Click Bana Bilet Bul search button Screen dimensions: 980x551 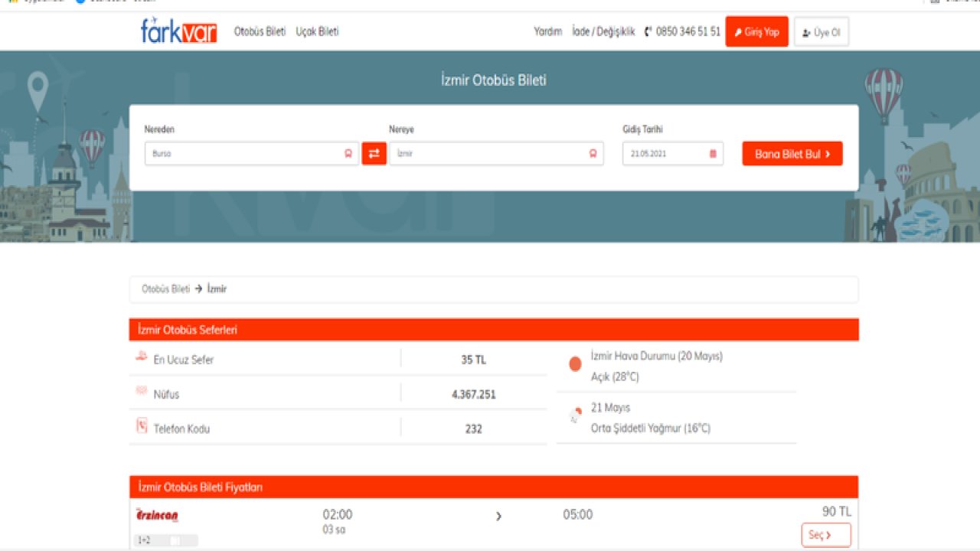tap(792, 154)
